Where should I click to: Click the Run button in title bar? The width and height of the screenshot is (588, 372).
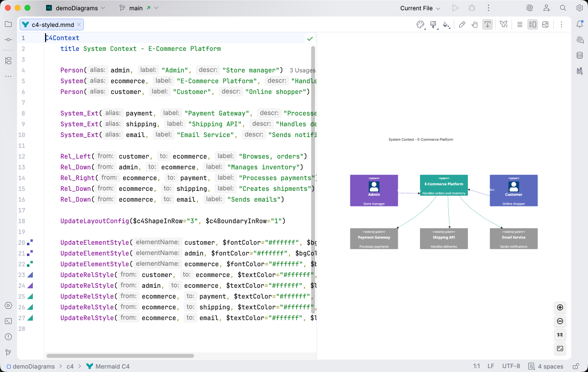pyautogui.click(x=455, y=8)
